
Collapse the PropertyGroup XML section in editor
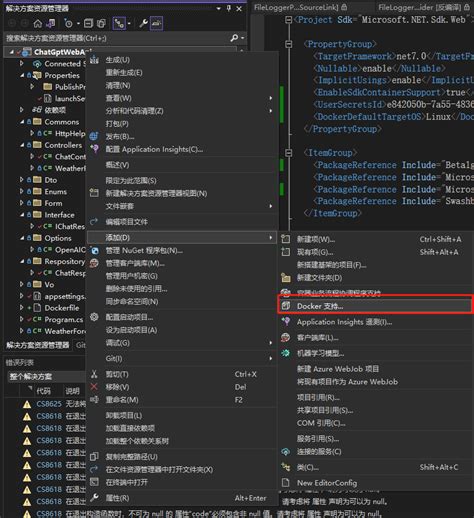[289, 44]
